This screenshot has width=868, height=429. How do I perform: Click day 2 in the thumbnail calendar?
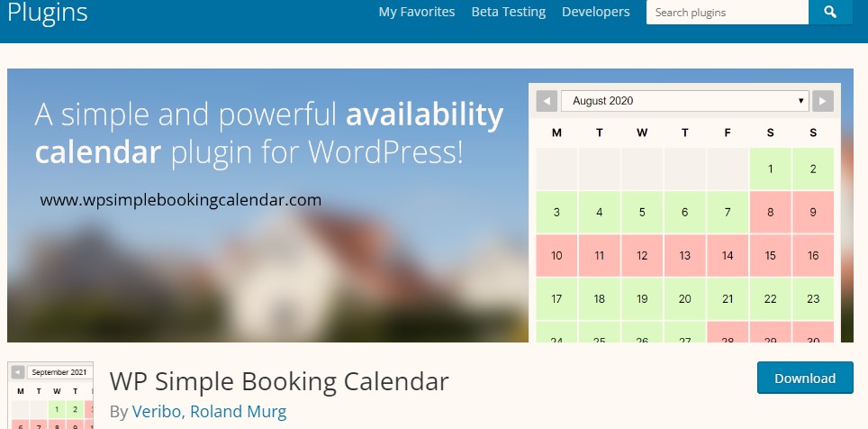point(75,409)
